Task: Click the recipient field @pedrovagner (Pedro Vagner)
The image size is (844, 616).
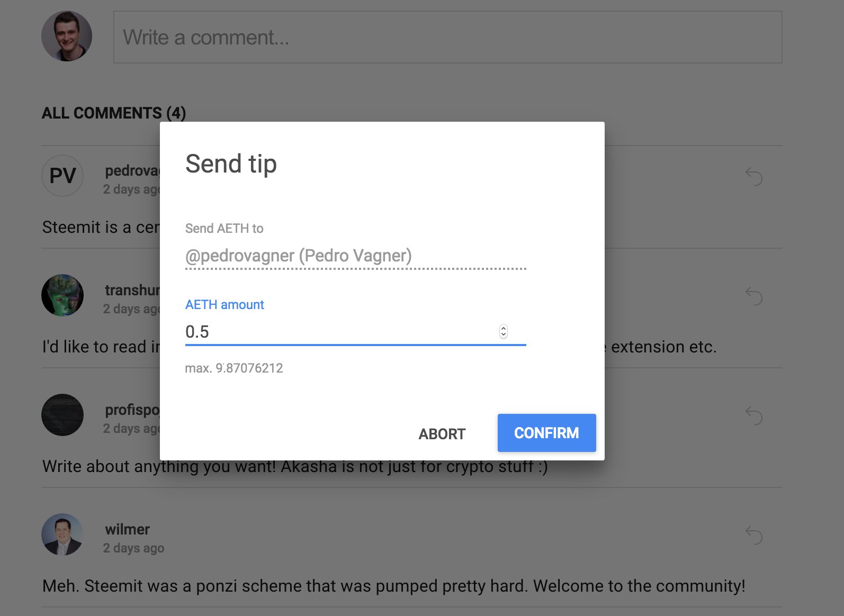Action: 355,256
